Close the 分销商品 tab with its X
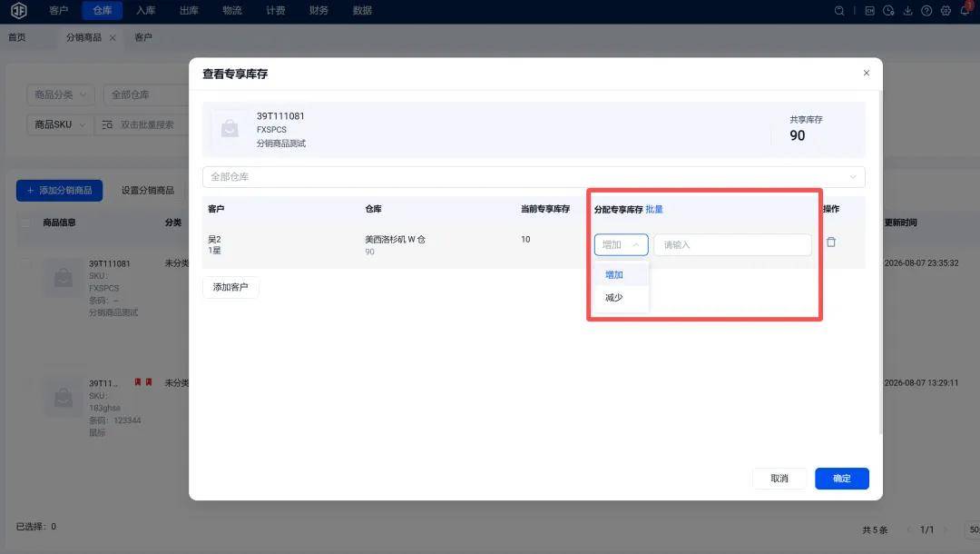 click(x=113, y=37)
